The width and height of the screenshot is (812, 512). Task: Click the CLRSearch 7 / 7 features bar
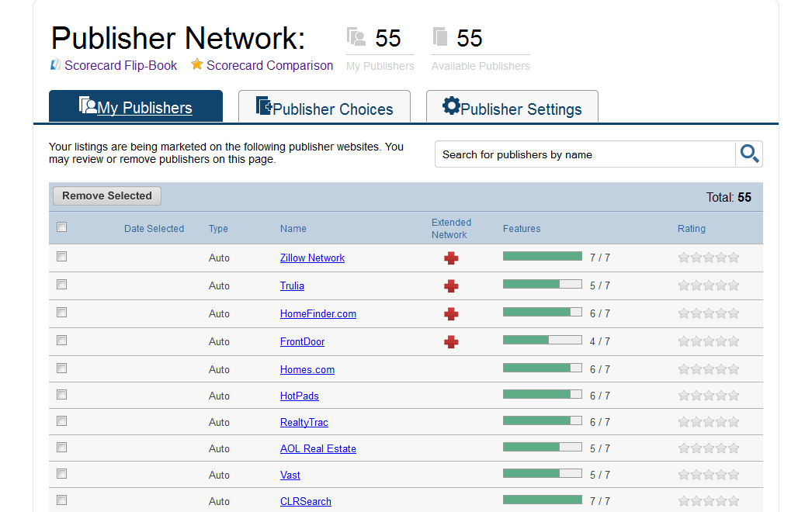click(x=542, y=500)
